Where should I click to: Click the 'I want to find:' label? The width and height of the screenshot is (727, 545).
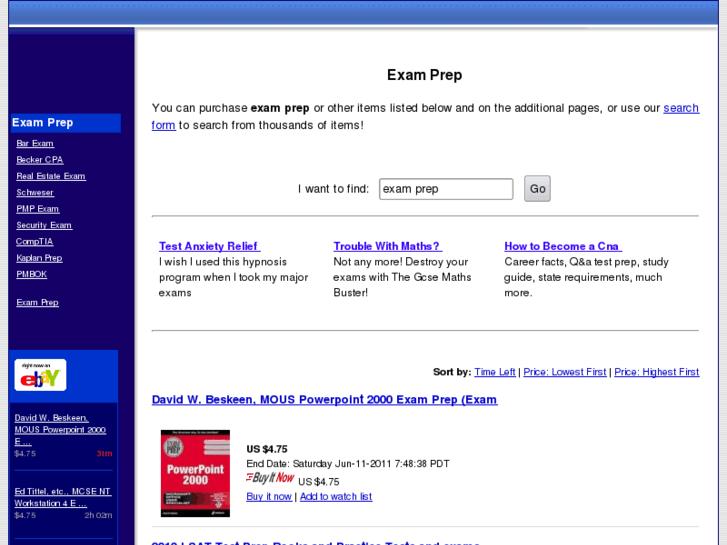click(x=333, y=189)
